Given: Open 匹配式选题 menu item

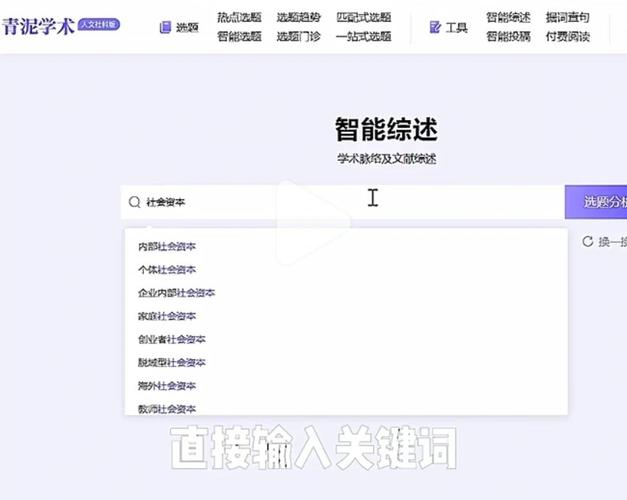Looking at the screenshot, I should (363, 17).
